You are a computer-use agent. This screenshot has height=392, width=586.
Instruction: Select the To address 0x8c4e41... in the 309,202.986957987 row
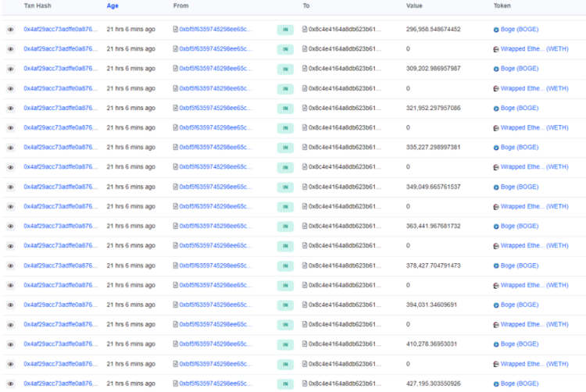point(345,68)
